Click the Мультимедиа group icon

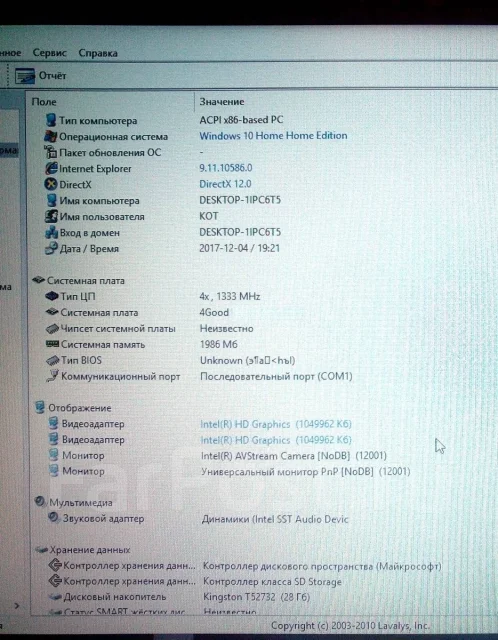click(x=40, y=502)
